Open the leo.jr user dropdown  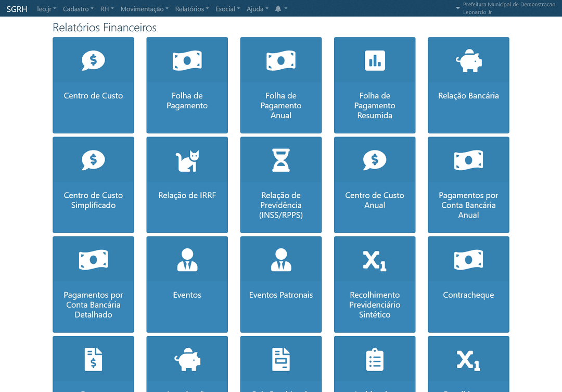coord(47,9)
